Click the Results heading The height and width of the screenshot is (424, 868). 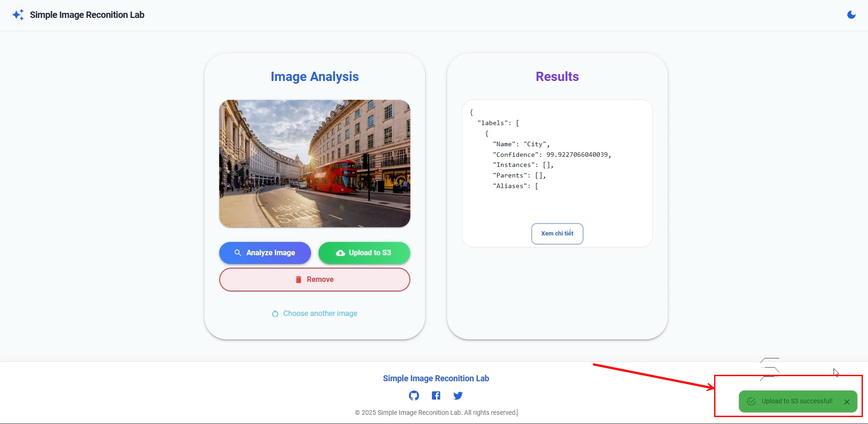tap(557, 77)
